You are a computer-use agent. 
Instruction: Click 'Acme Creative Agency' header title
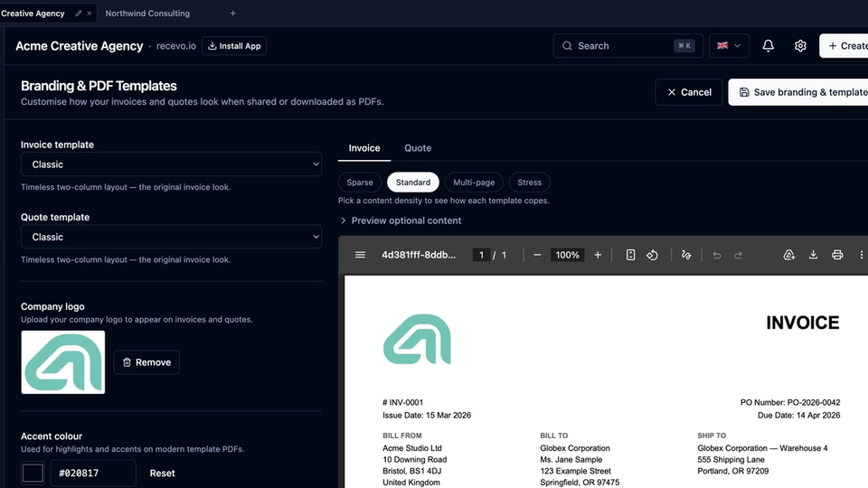pos(80,46)
